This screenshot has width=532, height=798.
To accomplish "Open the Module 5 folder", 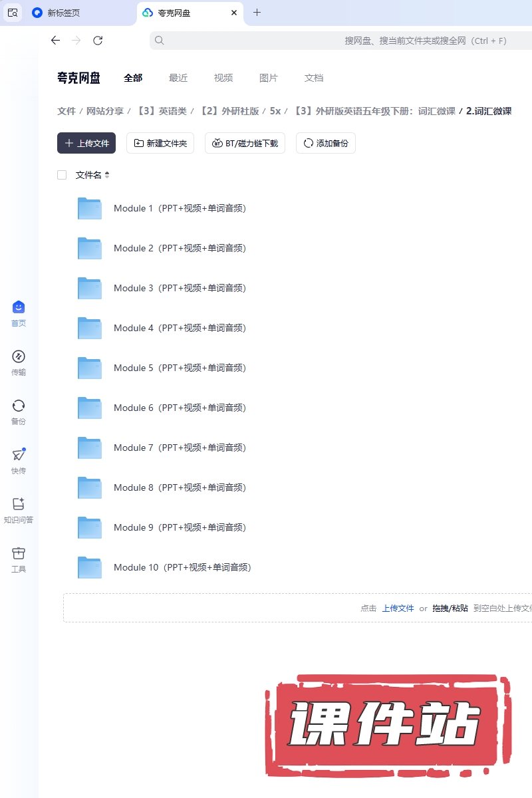I will 180,368.
